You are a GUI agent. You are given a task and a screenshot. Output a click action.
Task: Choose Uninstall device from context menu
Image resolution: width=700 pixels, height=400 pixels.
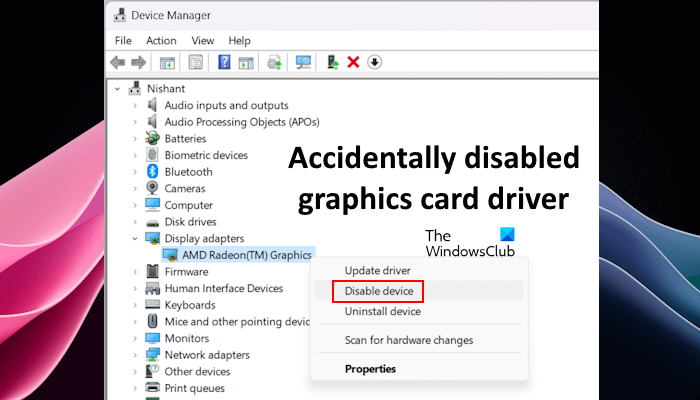click(419, 311)
